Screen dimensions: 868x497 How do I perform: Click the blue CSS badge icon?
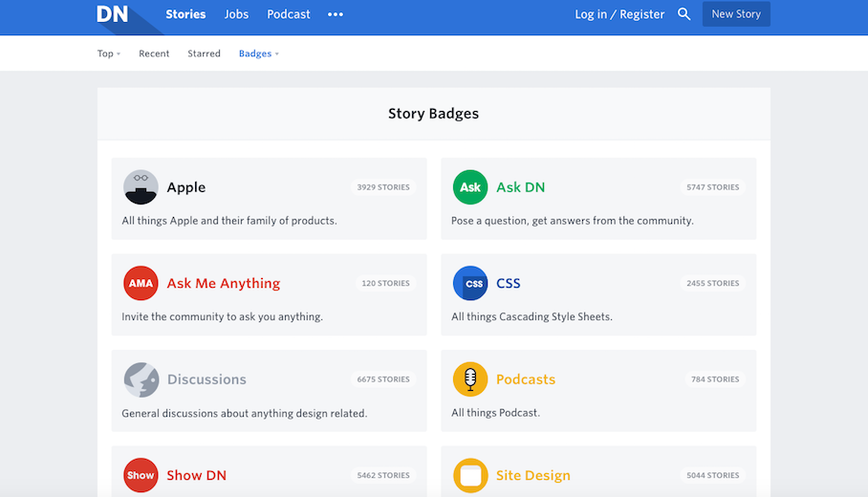click(x=470, y=283)
